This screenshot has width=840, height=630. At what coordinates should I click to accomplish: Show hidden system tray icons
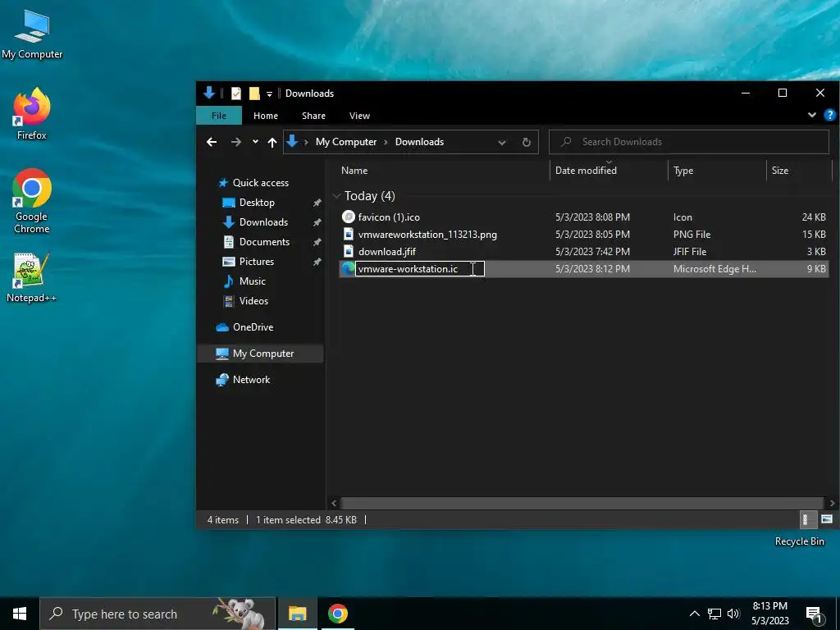tap(694, 614)
